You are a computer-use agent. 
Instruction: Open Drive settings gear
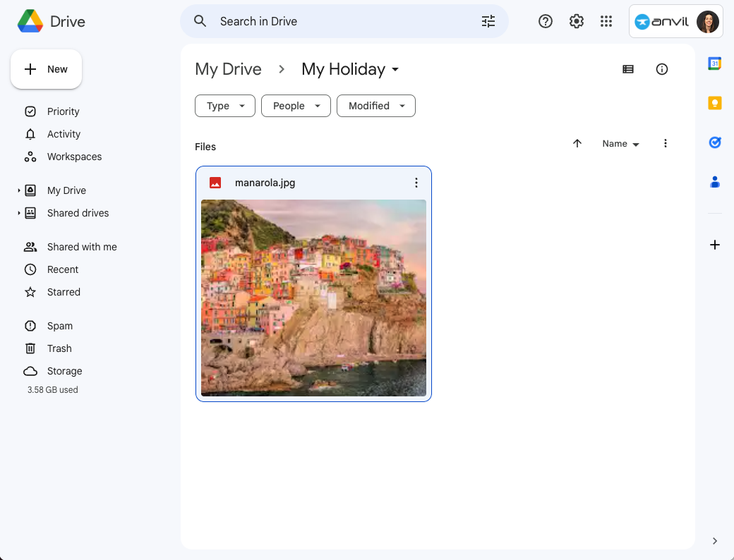[x=576, y=21]
